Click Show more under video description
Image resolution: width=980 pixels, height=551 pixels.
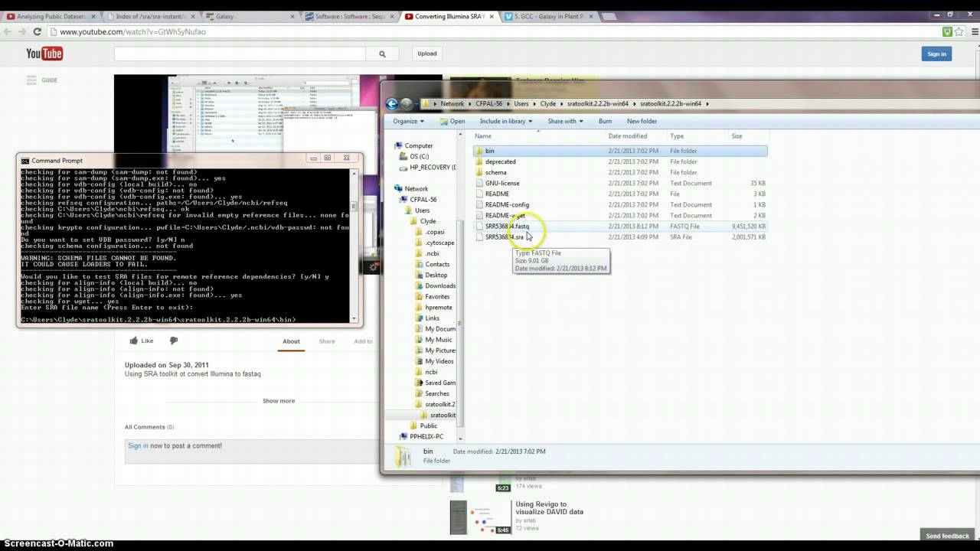(x=279, y=401)
